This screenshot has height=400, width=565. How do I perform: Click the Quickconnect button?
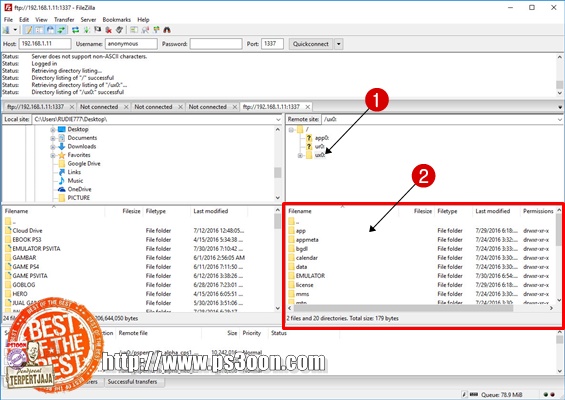[x=311, y=44]
